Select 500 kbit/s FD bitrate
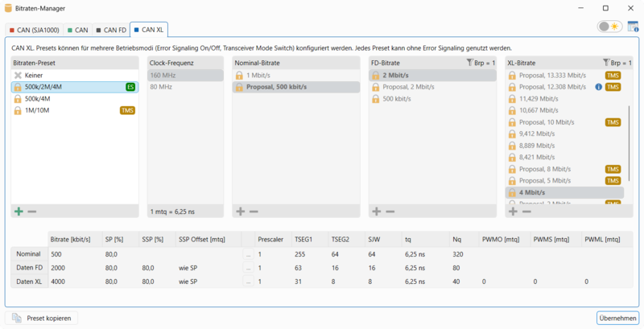This screenshot has height=329, width=644. click(x=432, y=99)
